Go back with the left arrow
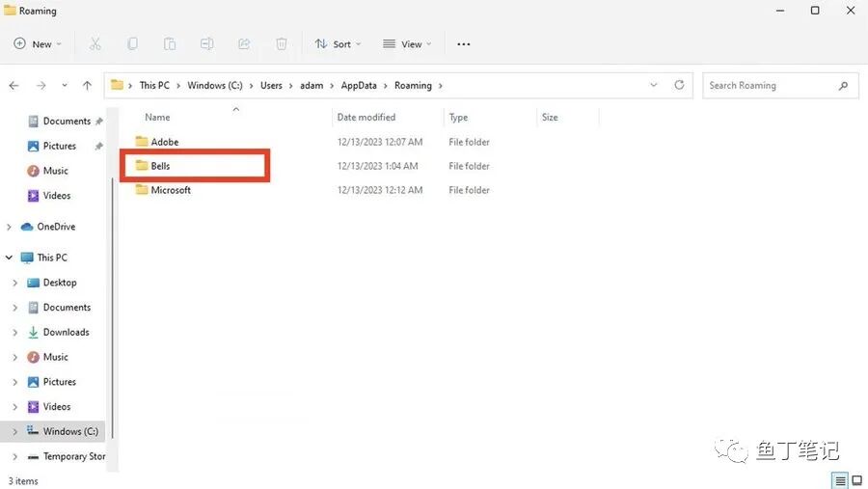 14,85
